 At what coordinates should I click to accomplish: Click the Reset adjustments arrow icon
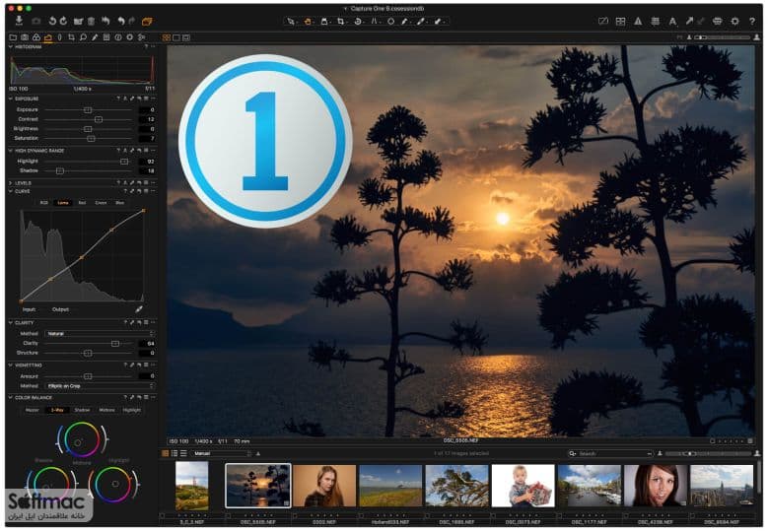[105, 21]
